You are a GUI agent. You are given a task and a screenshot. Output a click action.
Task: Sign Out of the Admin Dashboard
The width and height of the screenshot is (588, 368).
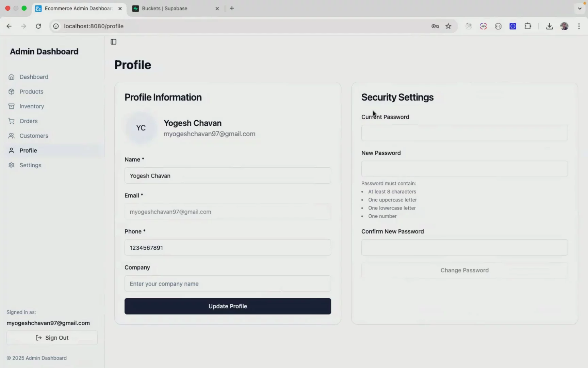coord(52,337)
